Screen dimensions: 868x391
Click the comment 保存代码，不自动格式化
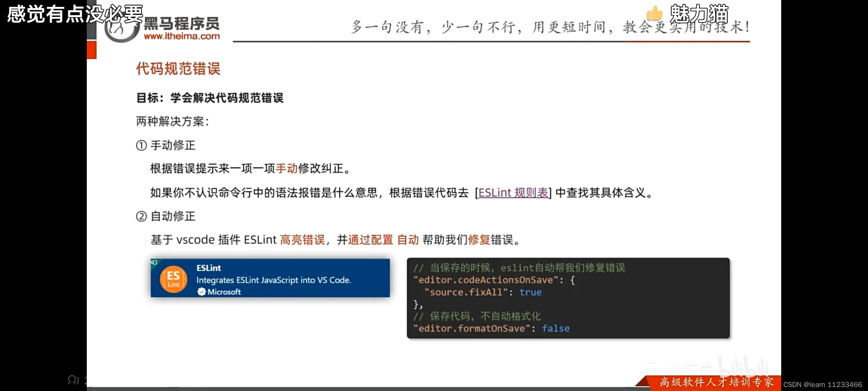pyautogui.click(x=477, y=316)
